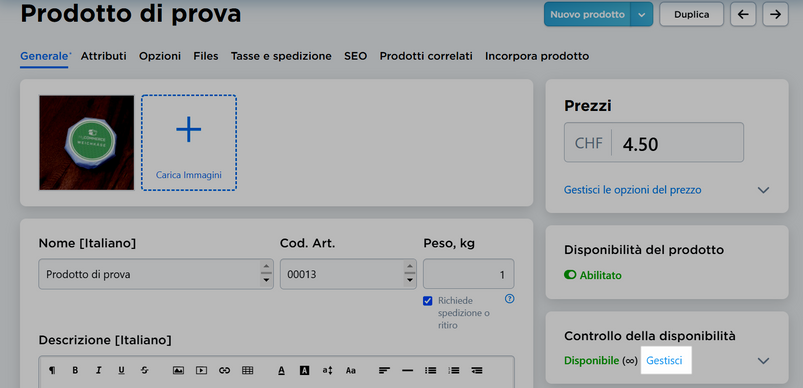Click the Gestisci stock link
803x388 pixels.
click(x=664, y=360)
